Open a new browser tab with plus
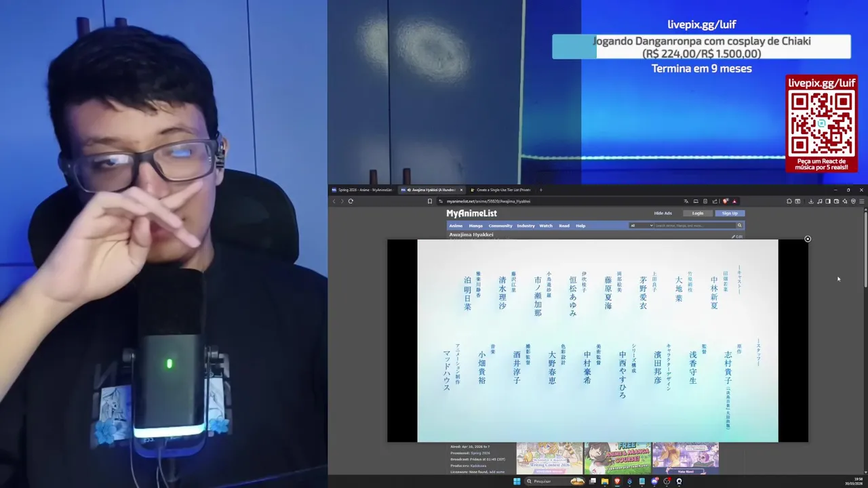 pyautogui.click(x=540, y=190)
